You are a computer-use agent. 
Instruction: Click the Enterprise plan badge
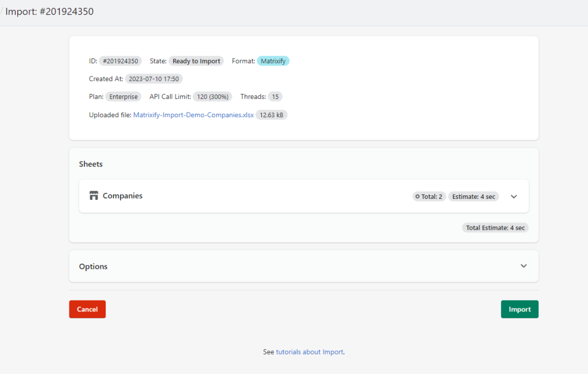[x=123, y=96]
